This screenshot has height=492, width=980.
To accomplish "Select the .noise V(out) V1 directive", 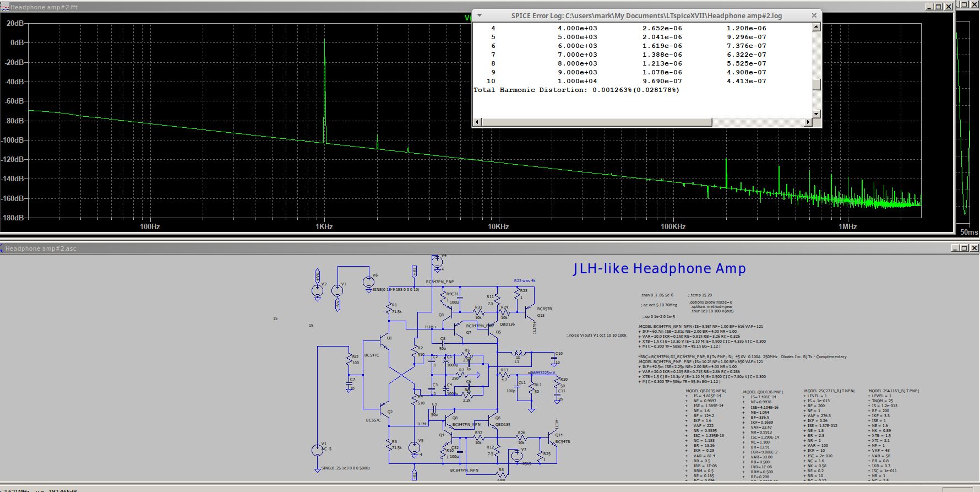I will tap(596, 336).
